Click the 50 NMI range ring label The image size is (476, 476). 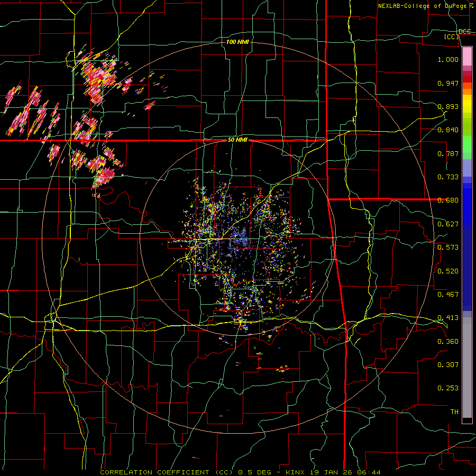point(237,140)
